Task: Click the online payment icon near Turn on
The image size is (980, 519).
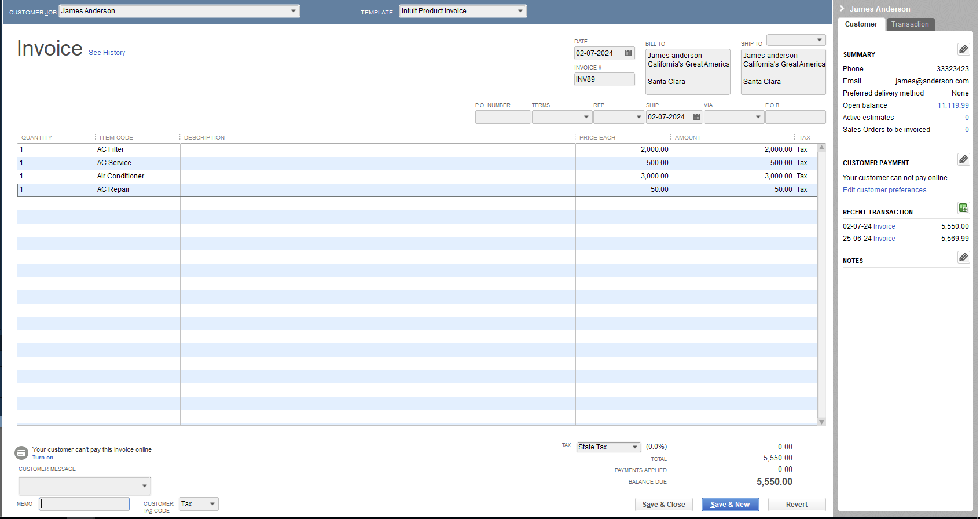Action: 21,453
